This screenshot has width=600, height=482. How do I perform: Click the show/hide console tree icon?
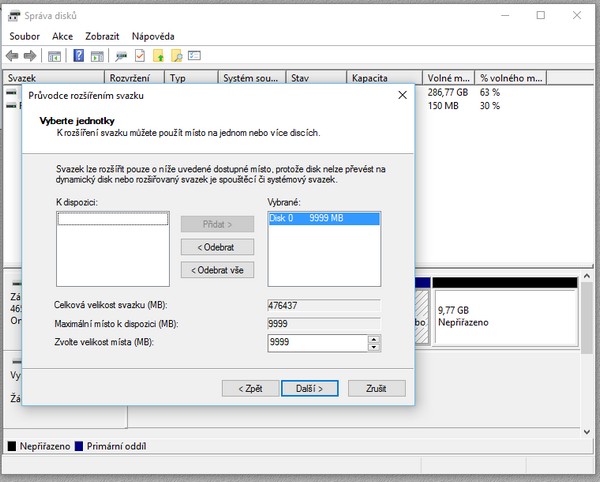55,56
